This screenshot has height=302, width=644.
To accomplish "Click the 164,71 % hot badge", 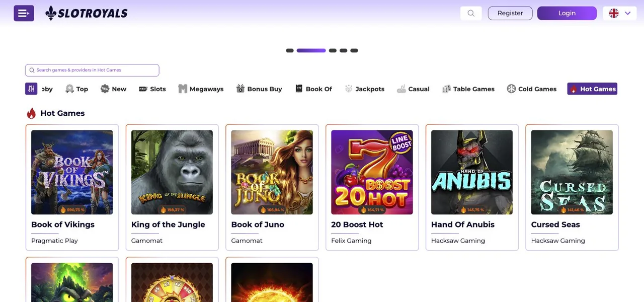I will point(372,210).
